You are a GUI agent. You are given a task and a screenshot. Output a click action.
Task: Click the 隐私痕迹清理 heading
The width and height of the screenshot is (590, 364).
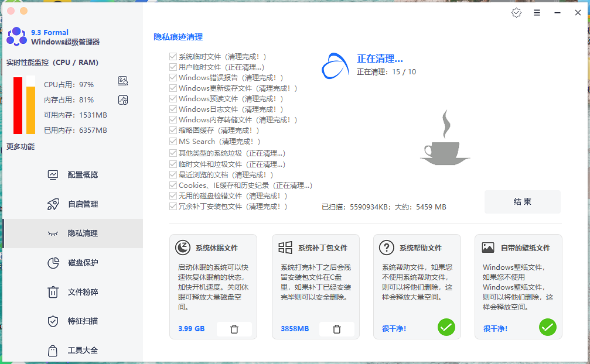pos(178,37)
